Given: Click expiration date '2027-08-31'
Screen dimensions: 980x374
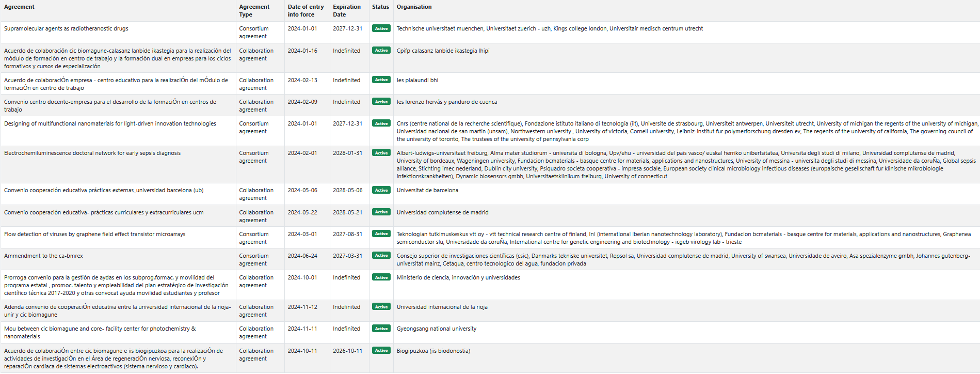Looking at the screenshot, I should 348,234.
